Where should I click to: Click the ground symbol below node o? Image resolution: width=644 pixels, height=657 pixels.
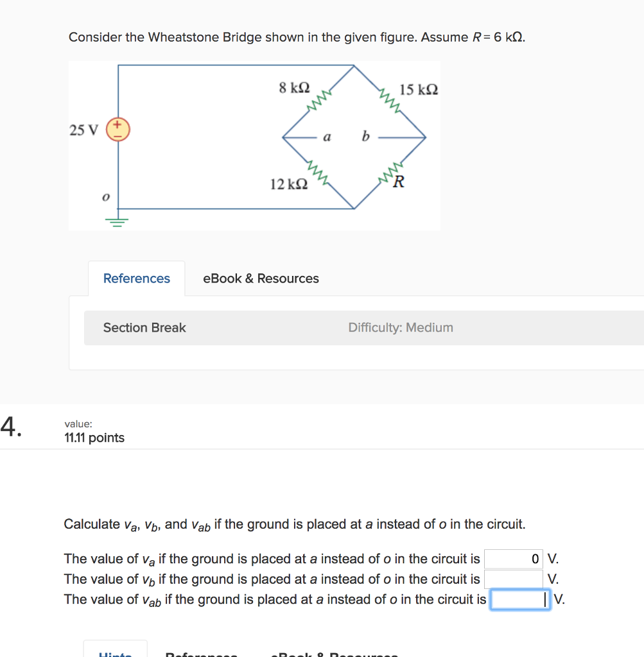(x=116, y=221)
